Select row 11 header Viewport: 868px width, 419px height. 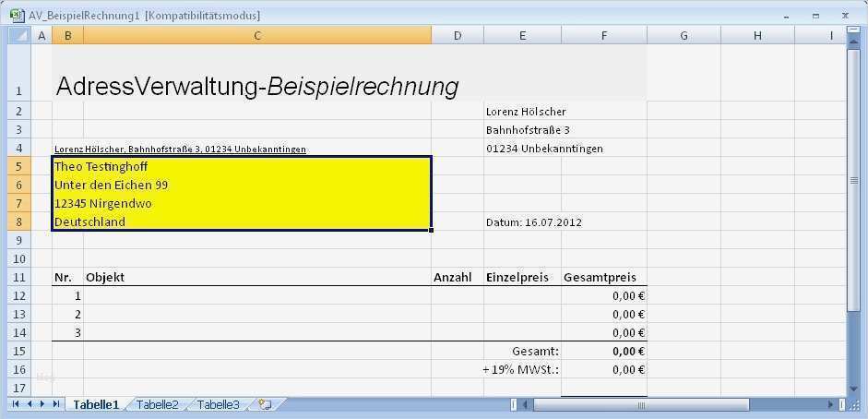pos(19,277)
